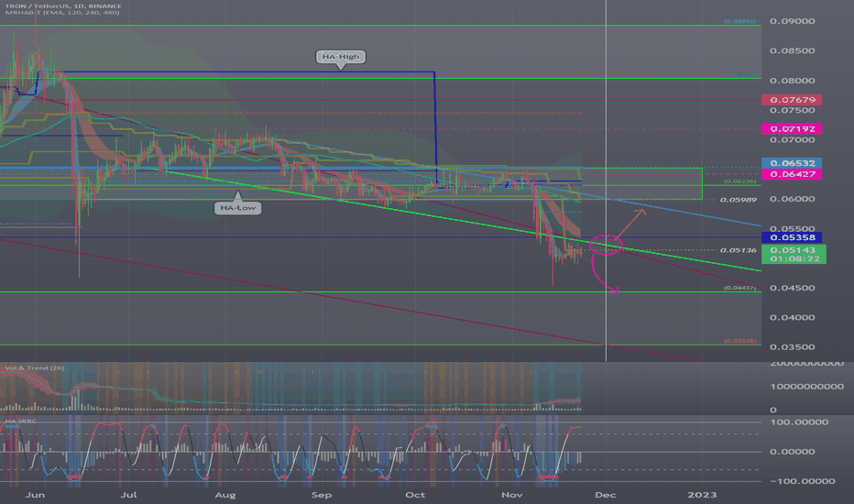Click the (0.06236) level label
This screenshot has width=854, height=504.
739,181
